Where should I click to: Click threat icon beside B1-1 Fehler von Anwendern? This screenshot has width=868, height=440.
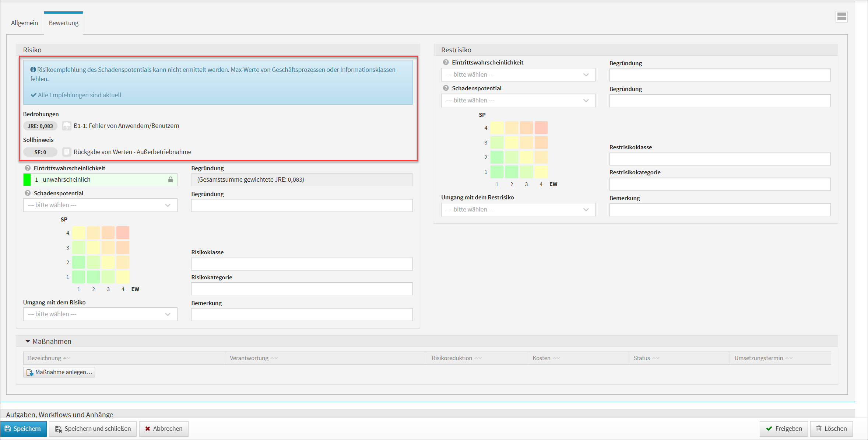click(67, 126)
